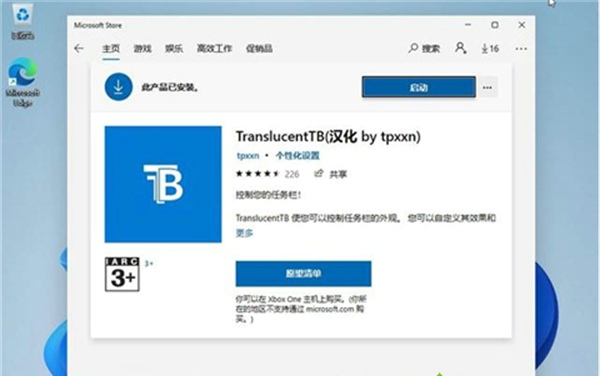
Task: Click the 此产品已安装 status text
Action: pyautogui.click(x=171, y=87)
